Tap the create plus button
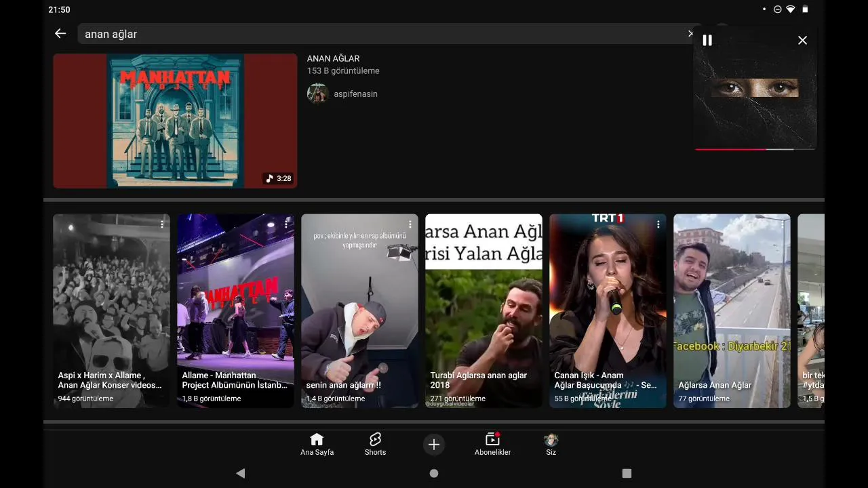 click(x=434, y=445)
